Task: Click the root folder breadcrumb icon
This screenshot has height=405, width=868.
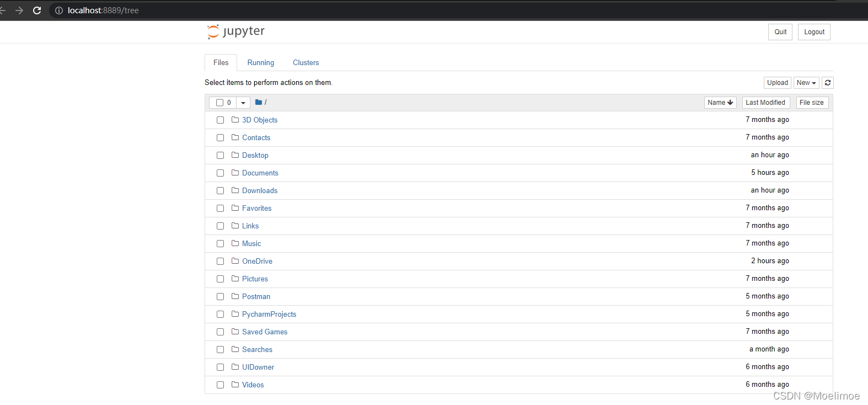Action: 258,102
